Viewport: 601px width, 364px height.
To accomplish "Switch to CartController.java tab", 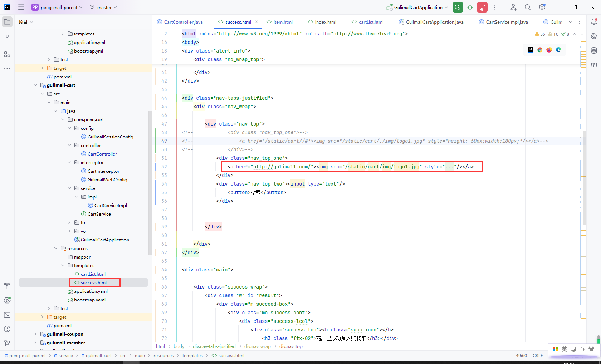I will click(x=180, y=22).
